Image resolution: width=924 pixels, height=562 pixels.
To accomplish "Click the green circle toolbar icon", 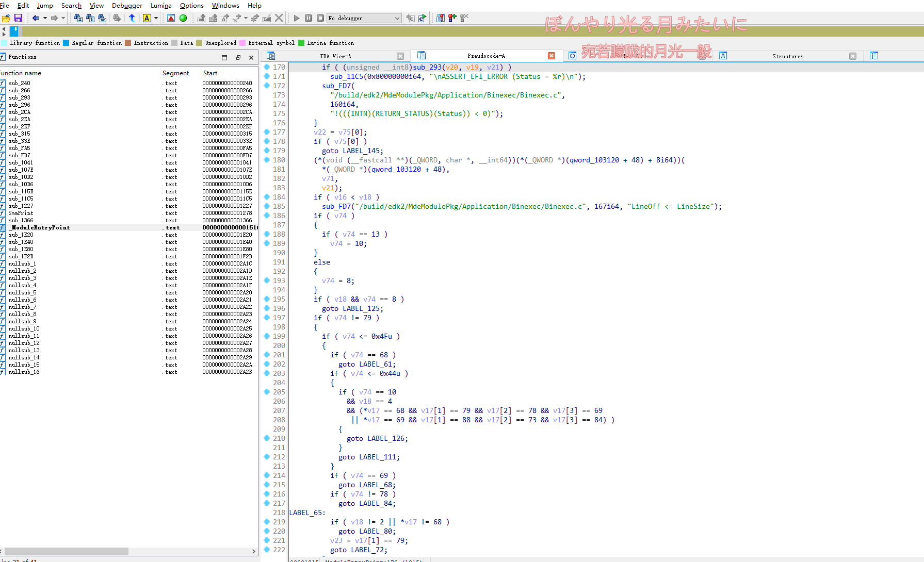I will [183, 18].
